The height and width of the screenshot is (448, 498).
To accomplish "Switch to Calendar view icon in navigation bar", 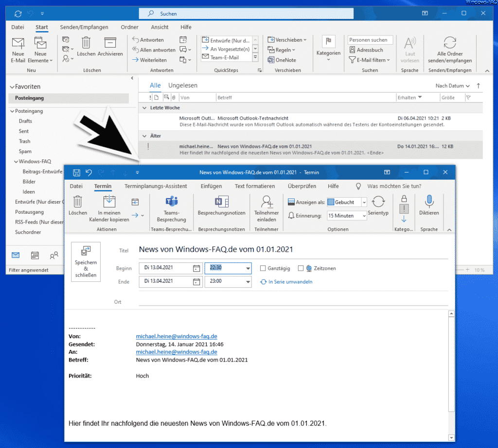I will click(x=35, y=255).
